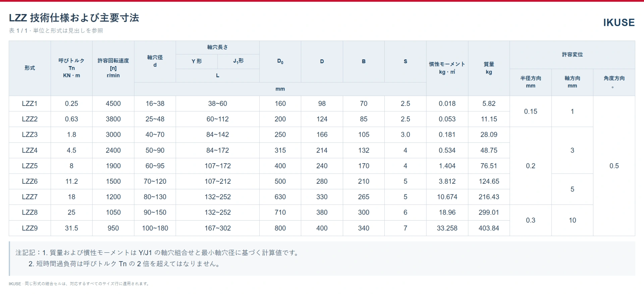The height and width of the screenshot is (294, 644).
Task: Click the 慣性モーメント header
Action: [x=447, y=68]
